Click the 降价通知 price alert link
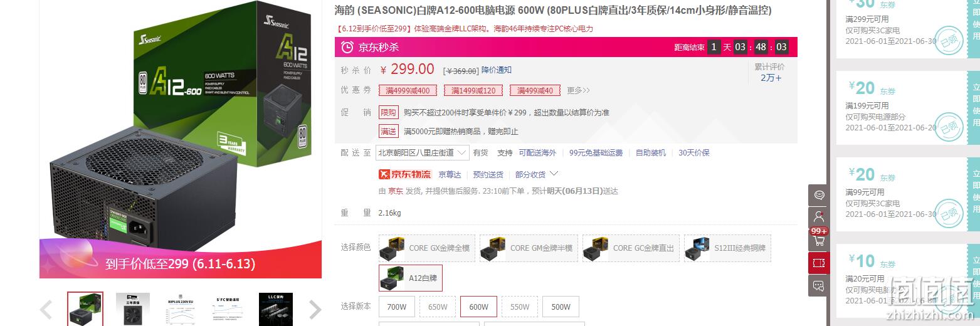980x326 pixels. click(x=497, y=70)
